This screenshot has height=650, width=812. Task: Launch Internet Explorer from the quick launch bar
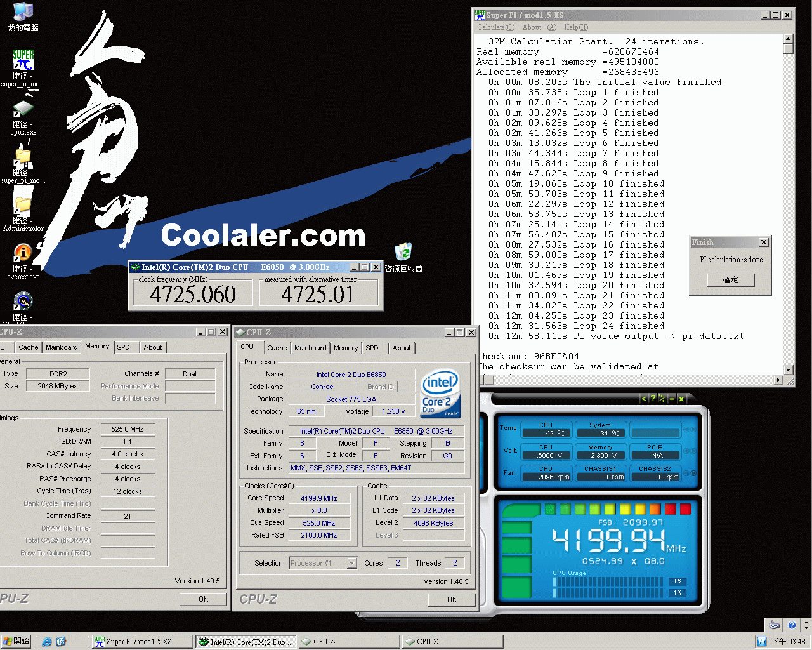(x=47, y=642)
